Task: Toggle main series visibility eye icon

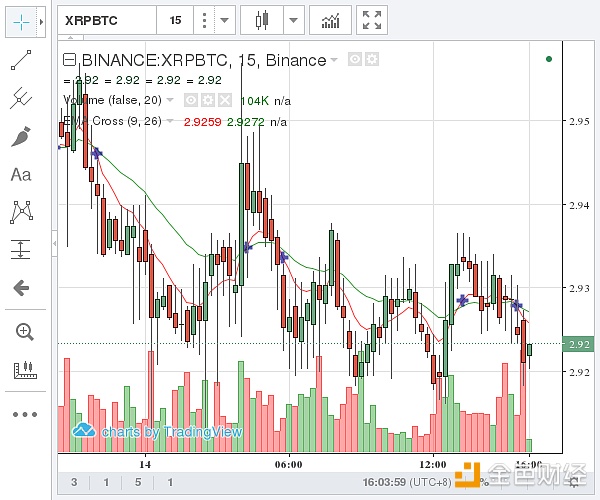Action: pyautogui.click(x=355, y=59)
